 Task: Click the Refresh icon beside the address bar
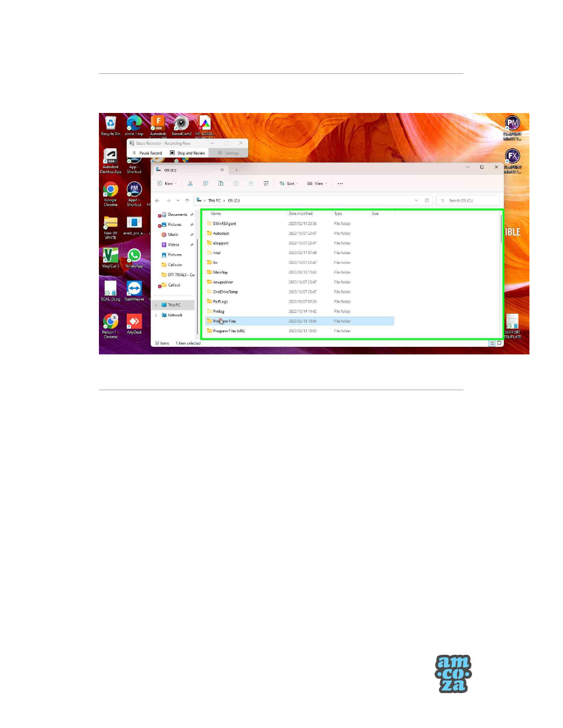tap(427, 200)
